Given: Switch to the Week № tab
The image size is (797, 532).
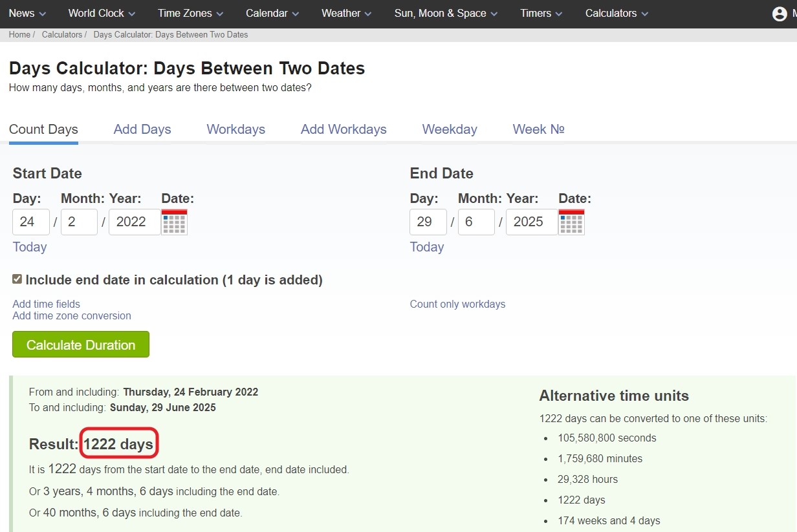Looking at the screenshot, I should click(539, 129).
